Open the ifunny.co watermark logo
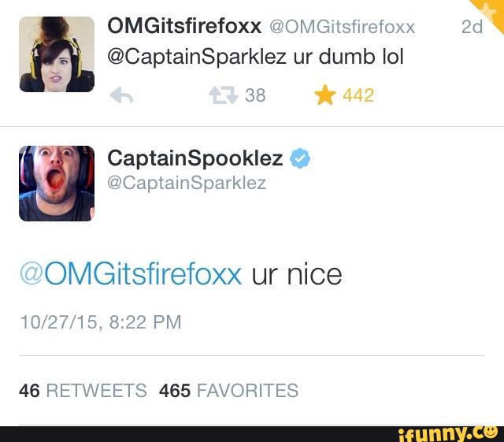 pyautogui.click(x=448, y=434)
